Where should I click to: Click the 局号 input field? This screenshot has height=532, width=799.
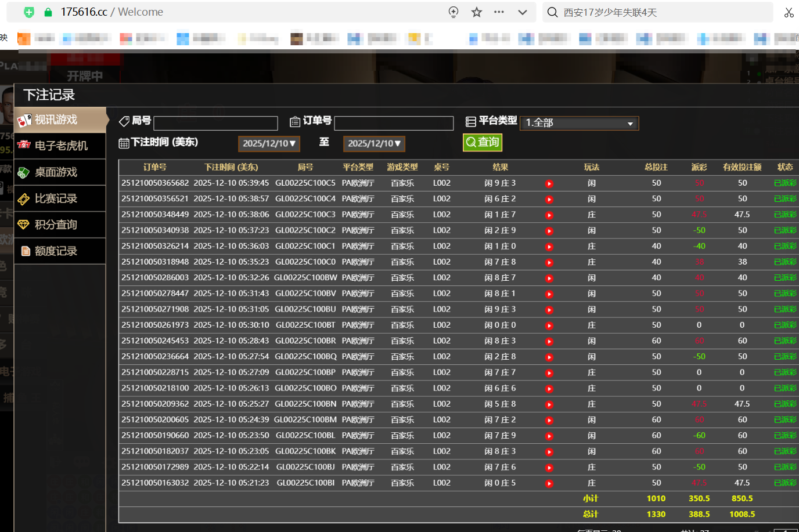tap(215, 123)
